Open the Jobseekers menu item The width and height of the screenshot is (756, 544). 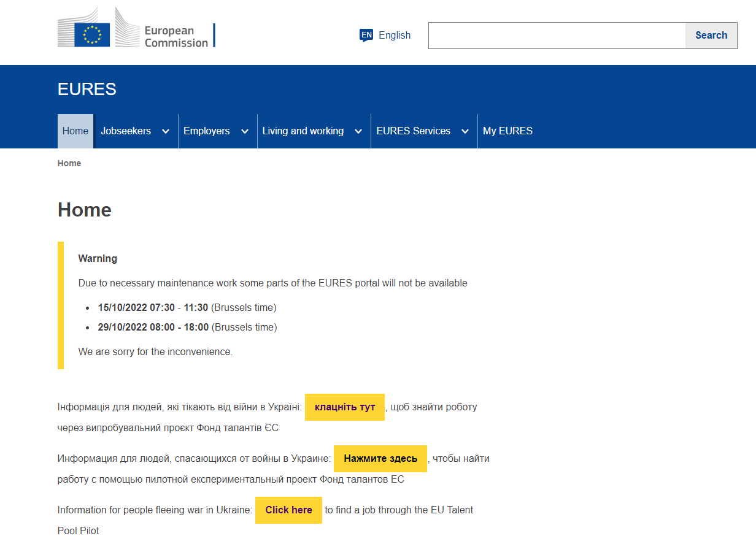[x=126, y=131]
